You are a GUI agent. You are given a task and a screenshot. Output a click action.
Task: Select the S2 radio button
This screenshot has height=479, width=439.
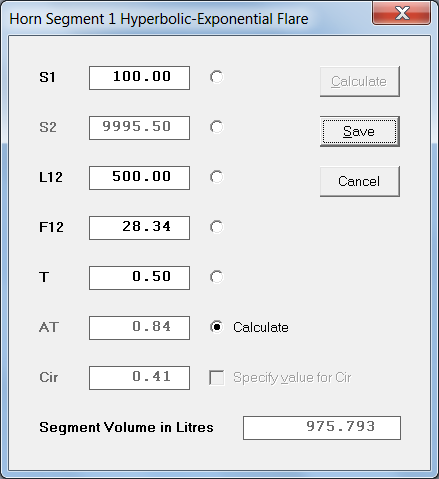216,127
